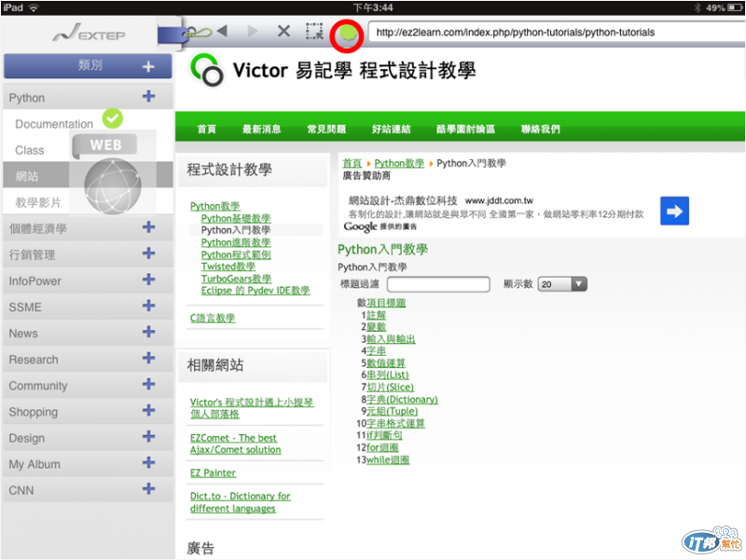
Task: Open Eclipse 的 Pydev IDE教學 link
Action: click(256, 291)
